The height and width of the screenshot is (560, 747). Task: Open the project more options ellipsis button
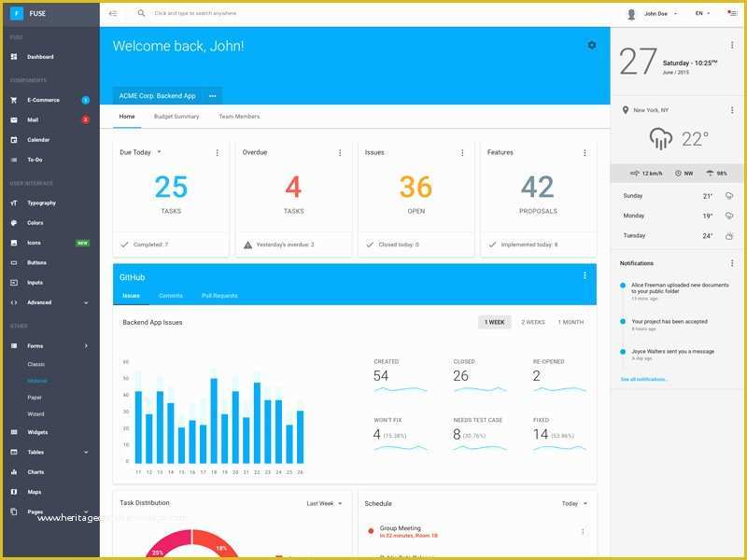tap(213, 96)
